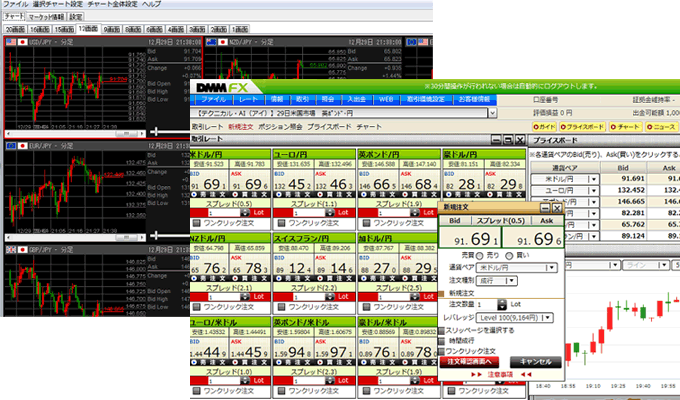
Task: Click the yellow チャート button
Action: tap(625, 127)
